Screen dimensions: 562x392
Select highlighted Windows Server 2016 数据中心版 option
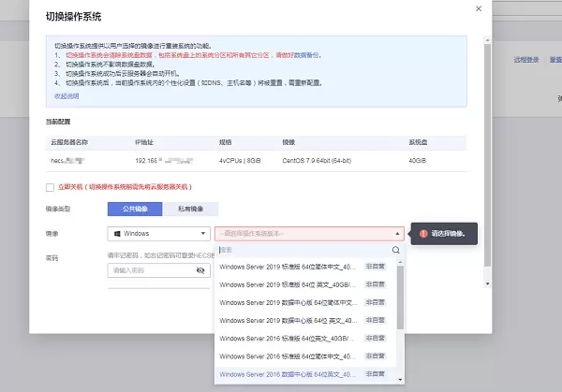click(x=288, y=374)
